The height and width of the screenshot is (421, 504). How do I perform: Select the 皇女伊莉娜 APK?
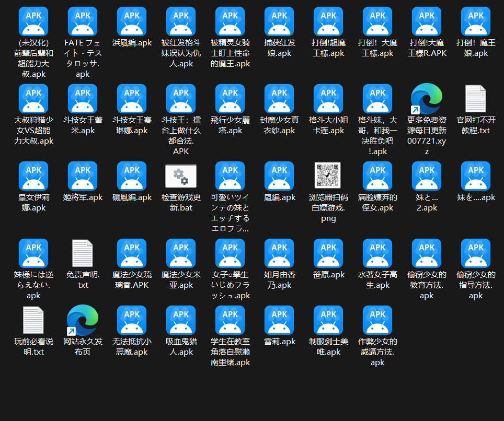coord(33,176)
